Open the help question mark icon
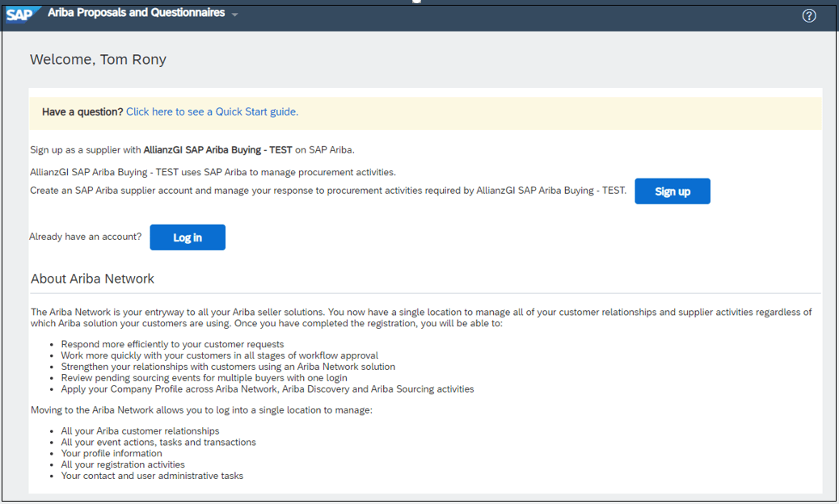 [809, 16]
